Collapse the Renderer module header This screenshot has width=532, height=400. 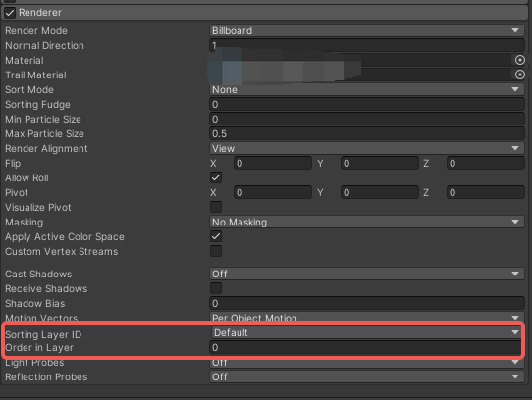pos(265,13)
